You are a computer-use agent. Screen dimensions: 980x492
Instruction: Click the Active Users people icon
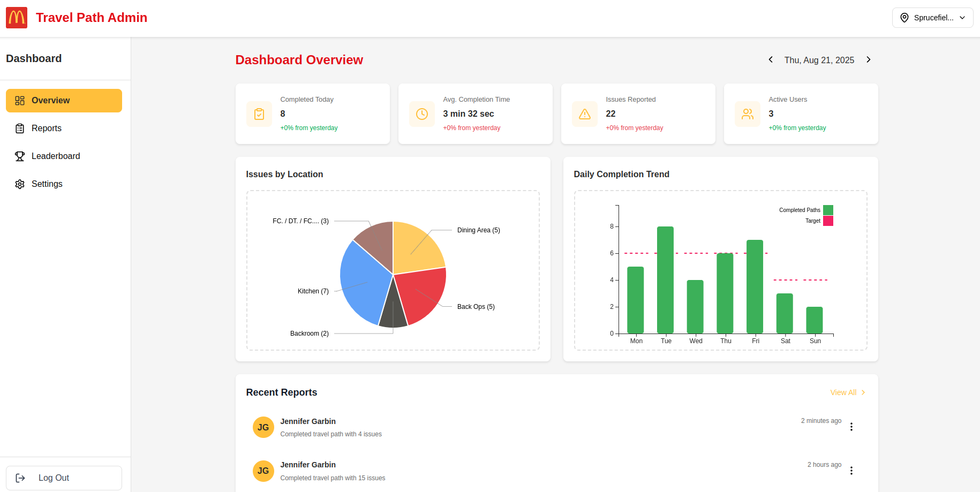click(748, 114)
